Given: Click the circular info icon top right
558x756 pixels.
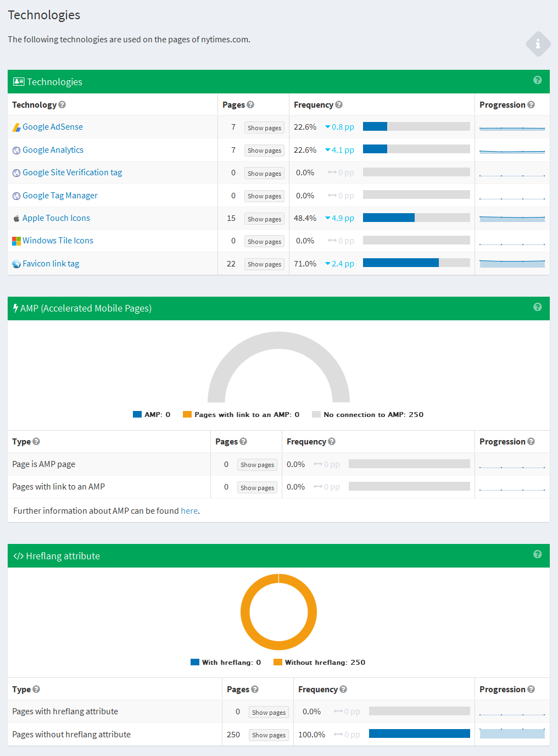Looking at the screenshot, I should tap(538, 44).
